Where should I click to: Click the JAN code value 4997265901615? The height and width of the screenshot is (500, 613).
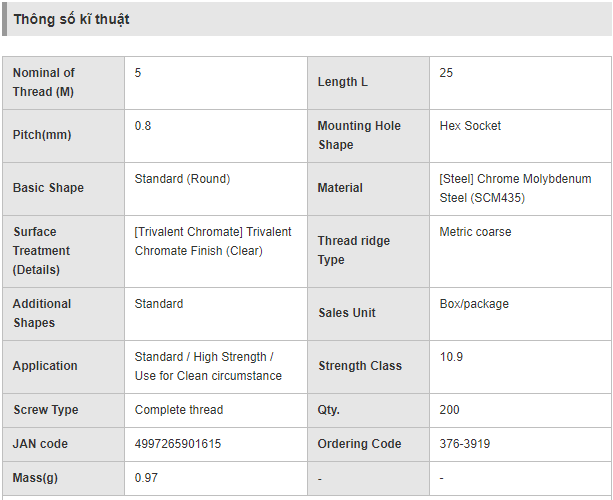178,444
